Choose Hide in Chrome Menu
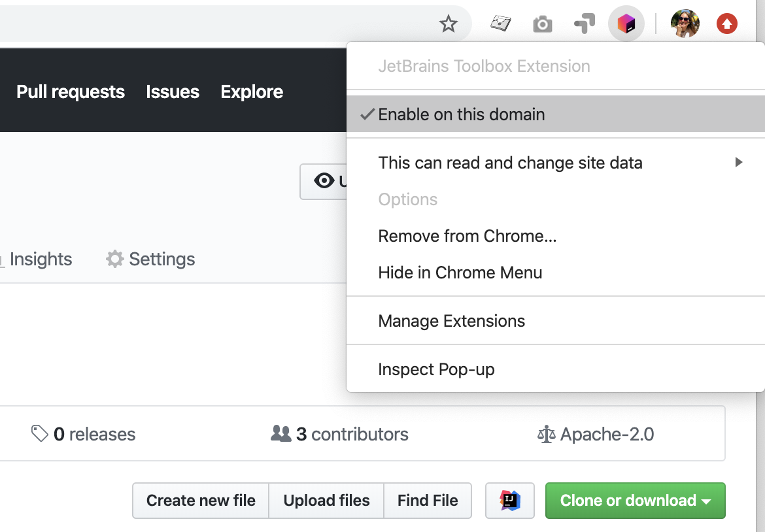Viewport: 765px width, 532px height. (x=556, y=273)
